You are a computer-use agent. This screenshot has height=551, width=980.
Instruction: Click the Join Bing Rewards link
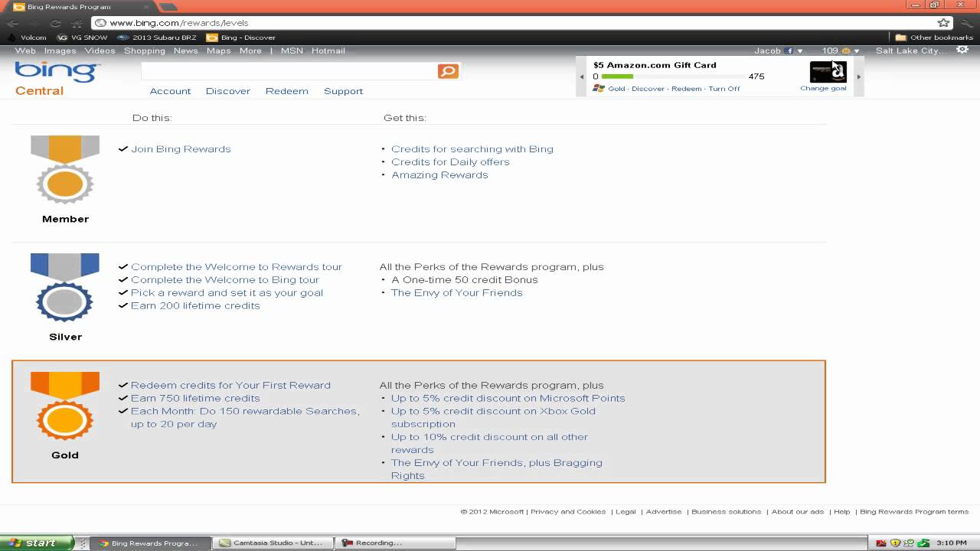tap(181, 149)
